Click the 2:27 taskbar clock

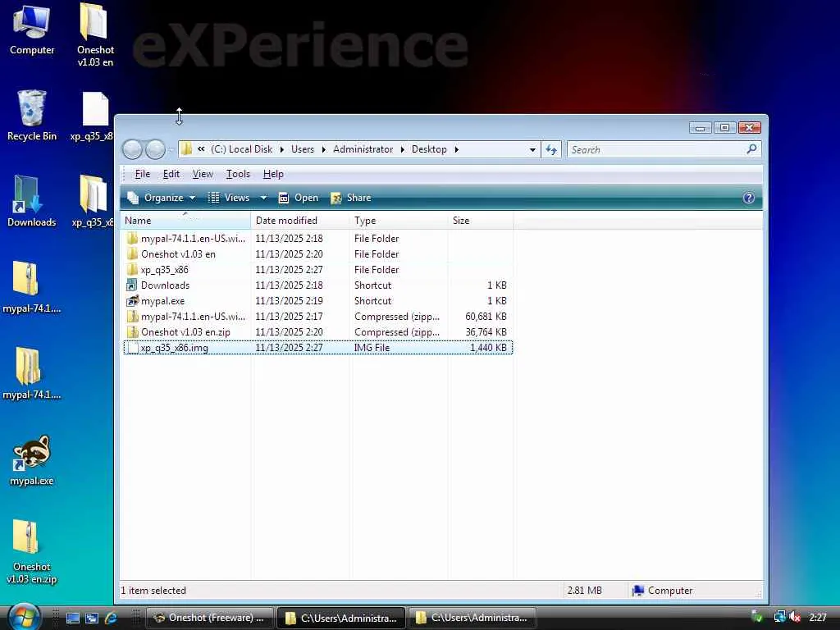818,617
